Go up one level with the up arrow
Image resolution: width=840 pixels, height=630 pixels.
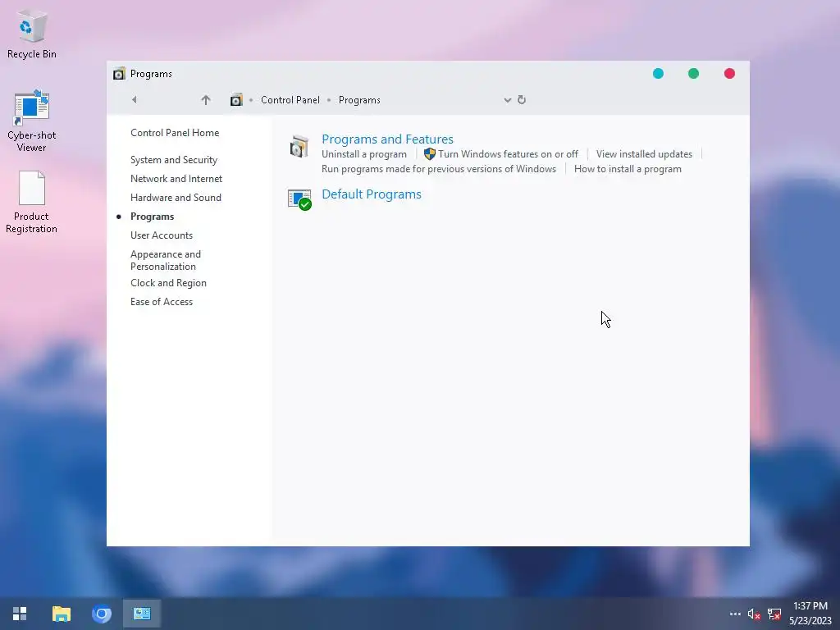[x=206, y=99]
